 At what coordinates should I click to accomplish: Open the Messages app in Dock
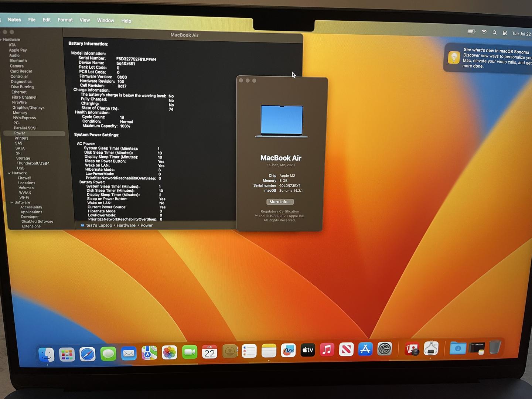(108, 354)
